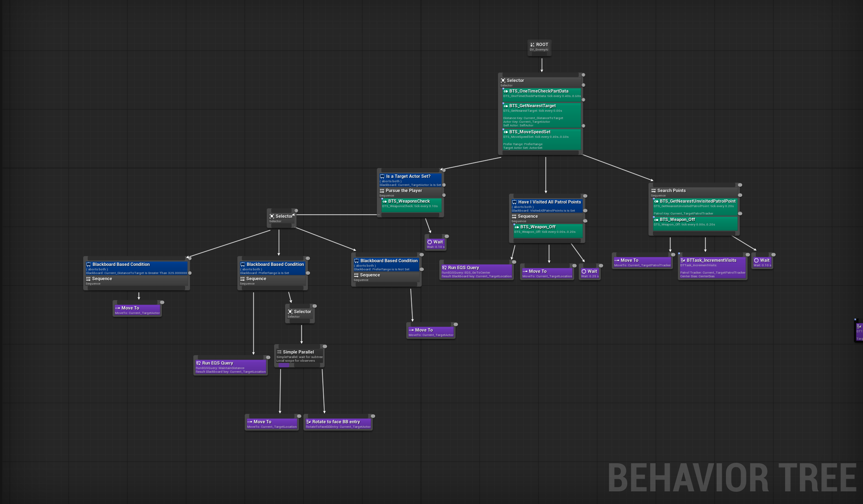
Task: Click the Run EQS Query MaintainDistance icon
Action: (x=198, y=363)
